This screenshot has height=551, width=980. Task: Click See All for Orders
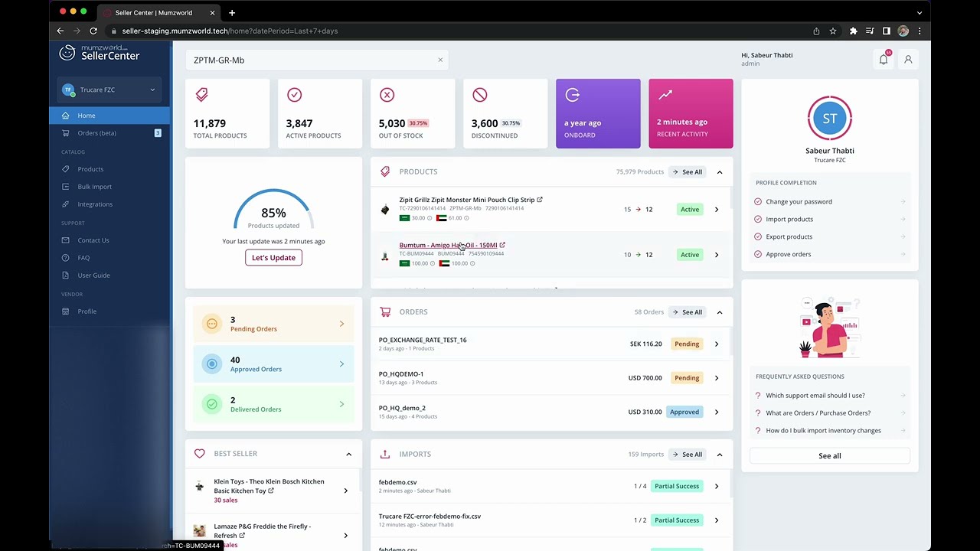688,312
